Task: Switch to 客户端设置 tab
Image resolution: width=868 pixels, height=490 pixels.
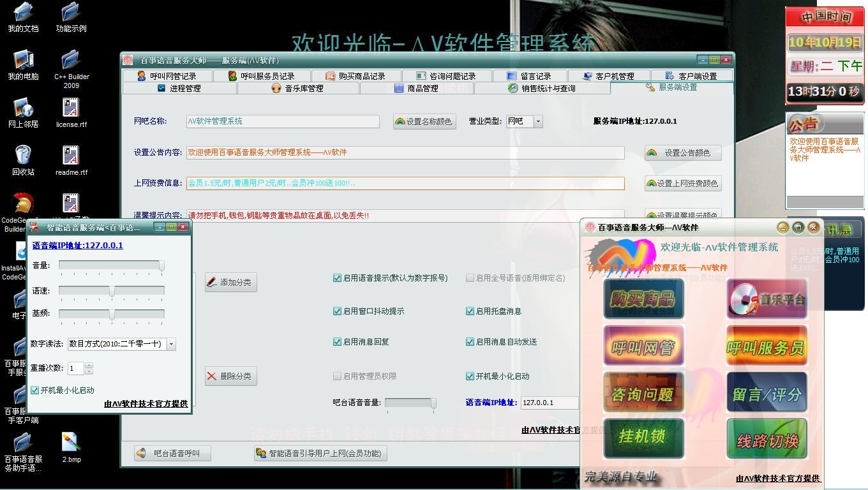Action: tap(691, 76)
